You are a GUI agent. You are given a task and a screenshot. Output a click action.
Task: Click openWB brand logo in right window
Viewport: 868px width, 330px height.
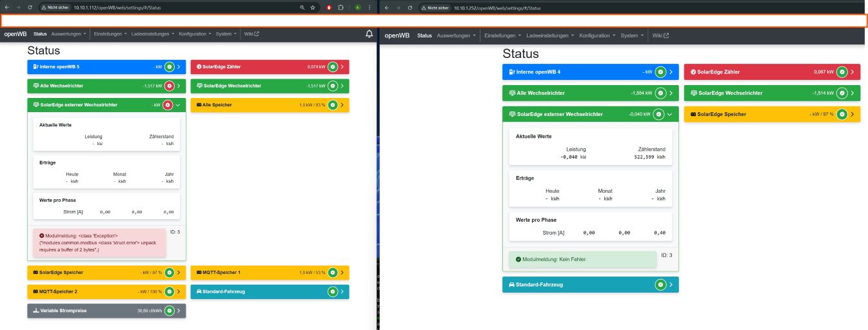(397, 35)
